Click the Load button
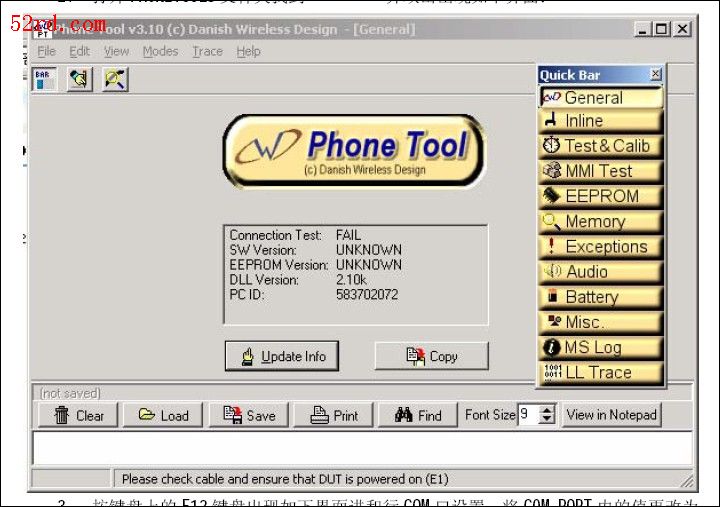720x507 pixels. (x=163, y=415)
